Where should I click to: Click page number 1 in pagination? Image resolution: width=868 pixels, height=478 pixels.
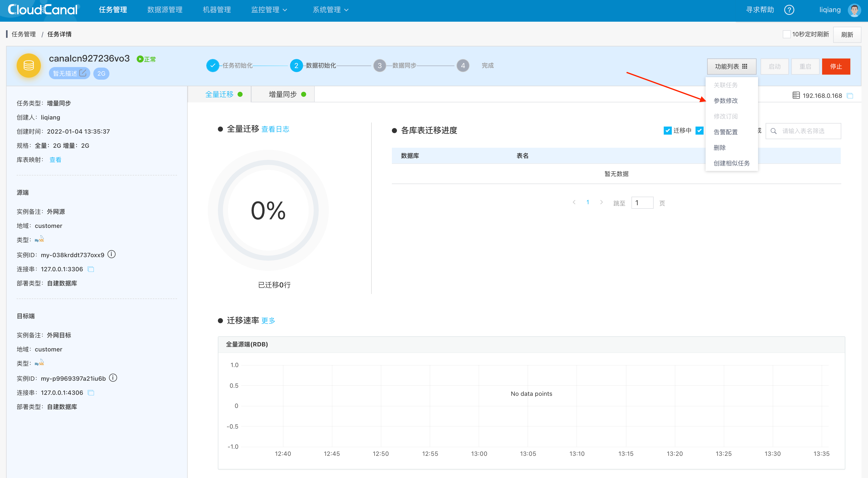(x=588, y=202)
